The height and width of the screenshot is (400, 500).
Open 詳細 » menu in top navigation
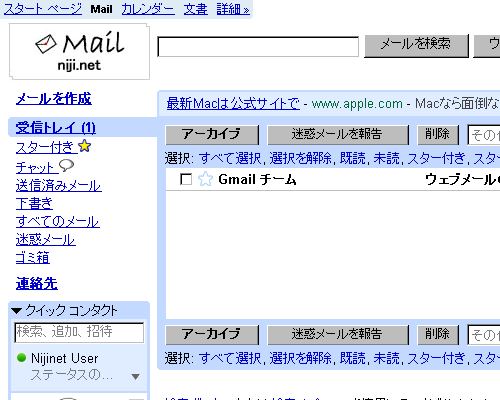tap(233, 9)
